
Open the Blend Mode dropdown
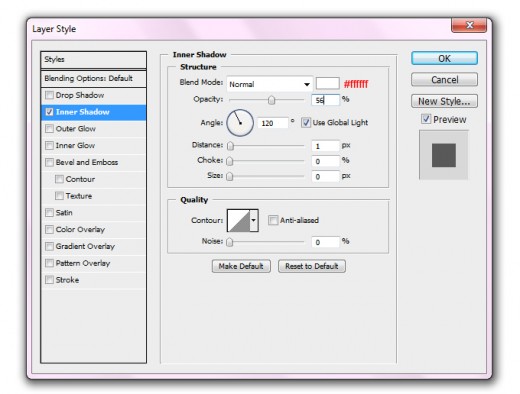[269, 84]
